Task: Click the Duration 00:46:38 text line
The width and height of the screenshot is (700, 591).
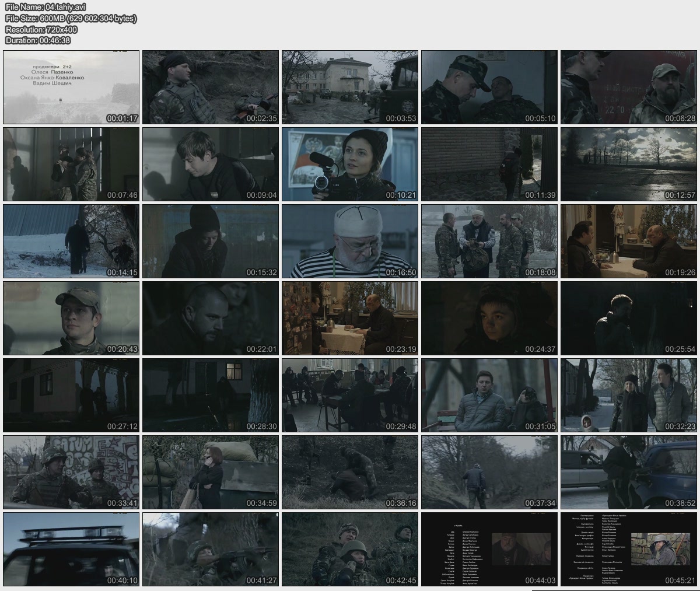Action: click(38, 40)
